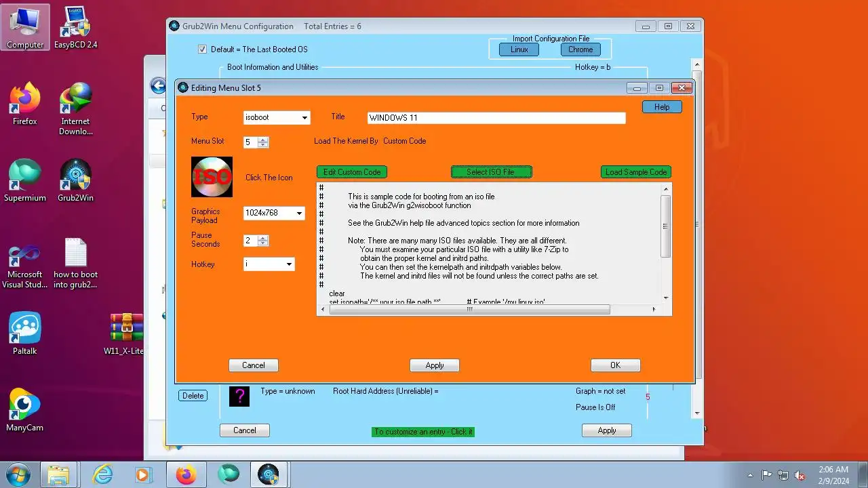Open Supermium desktop shortcut

click(x=25, y=181)
